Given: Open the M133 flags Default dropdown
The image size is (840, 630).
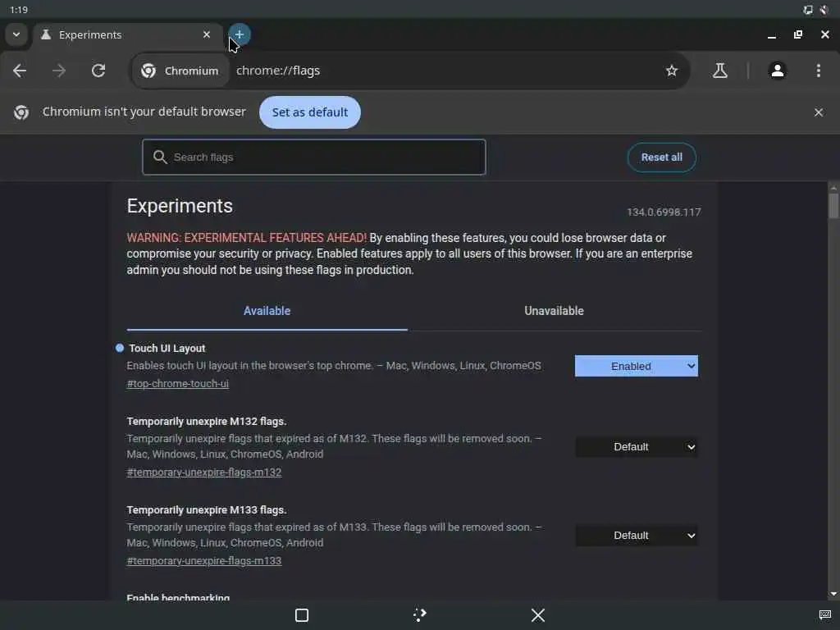Looking at the screenshot, I should 637,536.
